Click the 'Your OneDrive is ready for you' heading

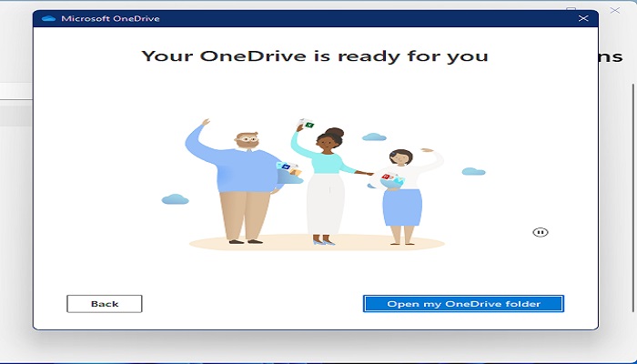coord(315,56)
